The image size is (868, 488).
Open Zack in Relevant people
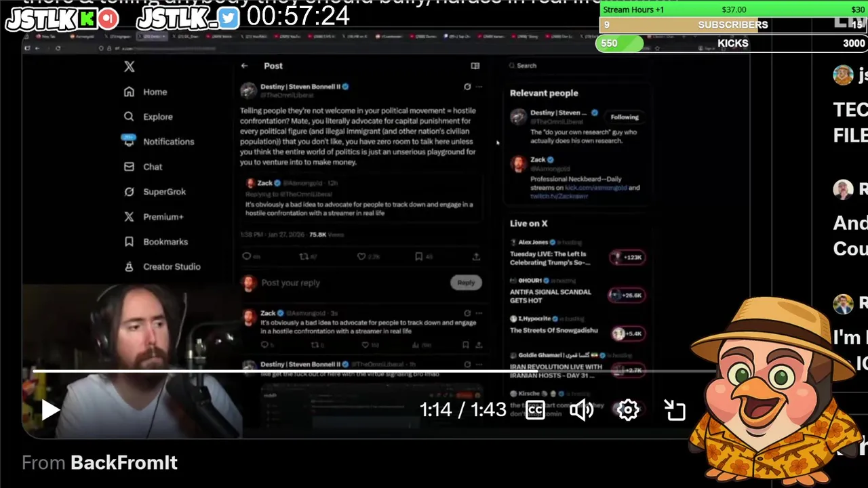point(538,160)
